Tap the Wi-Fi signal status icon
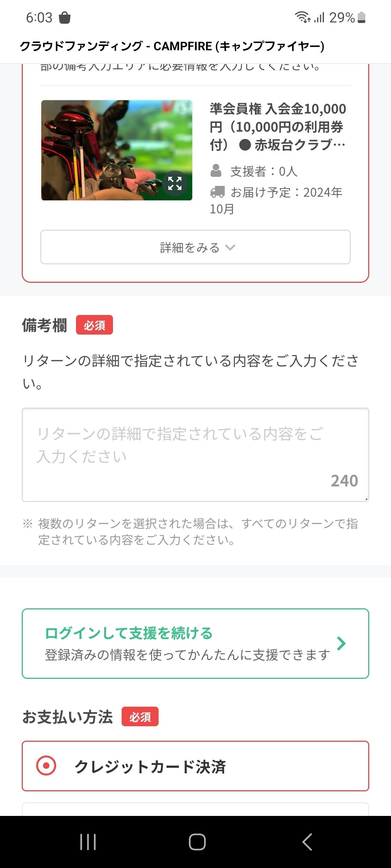Screen dimensions: 391x868 pyautogui.click(x=302, y=17)
